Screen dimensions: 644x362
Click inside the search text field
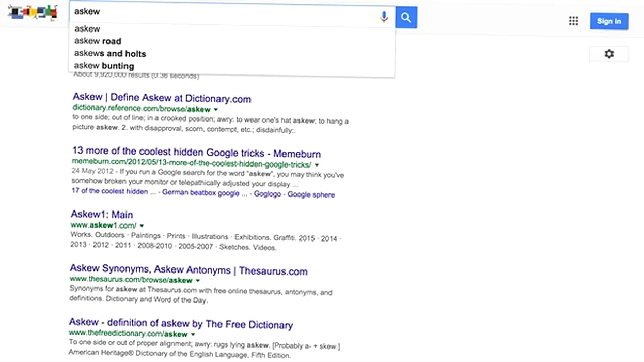click(222, 11)
